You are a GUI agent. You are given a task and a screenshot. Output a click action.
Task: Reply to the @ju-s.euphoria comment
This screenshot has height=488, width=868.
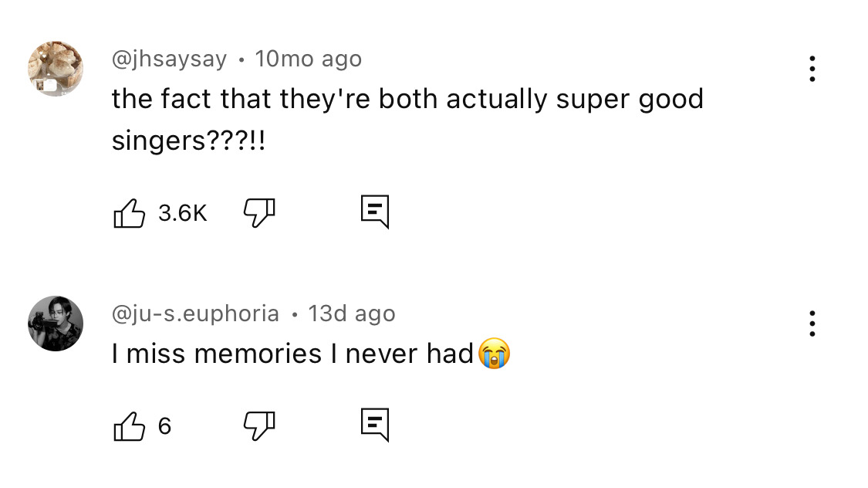pos(375,425)
